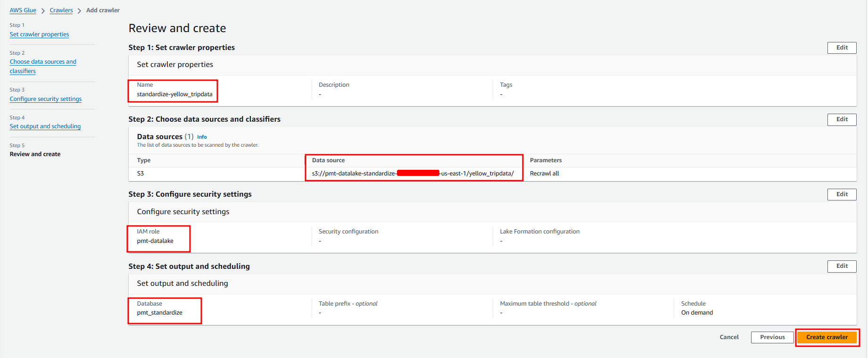The height and width of the screenshot is (358, 868).
Task: Open the AWS Glue breadcrumb link
Action: pos(23,10)
